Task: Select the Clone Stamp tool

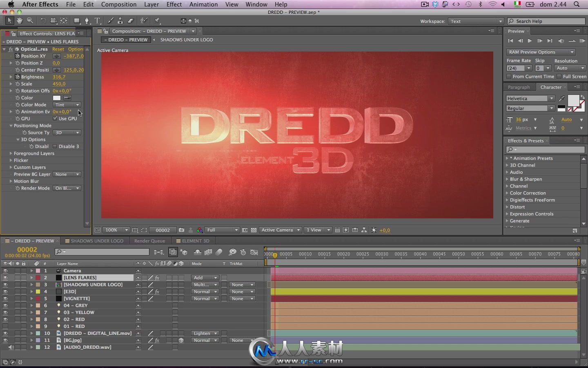Action: pos(120,20)
